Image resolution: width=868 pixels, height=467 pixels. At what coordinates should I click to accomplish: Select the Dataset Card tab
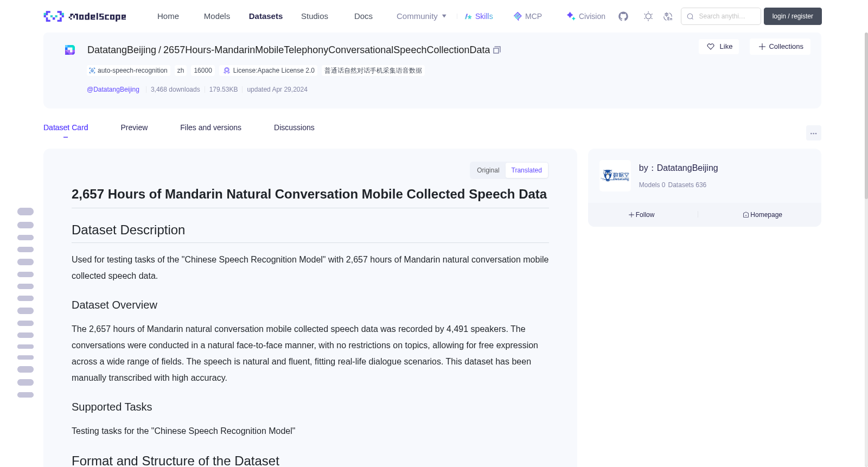[x=66, y=127]
